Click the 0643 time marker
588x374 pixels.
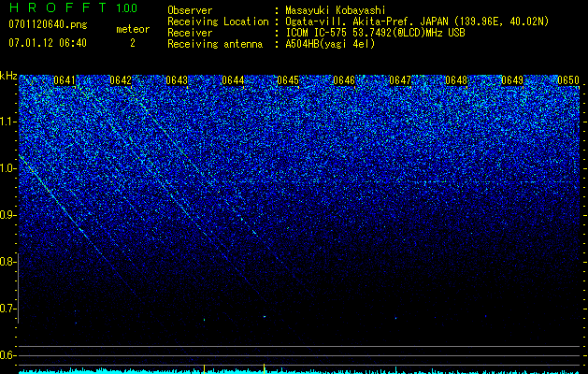(x=177, y=80)
